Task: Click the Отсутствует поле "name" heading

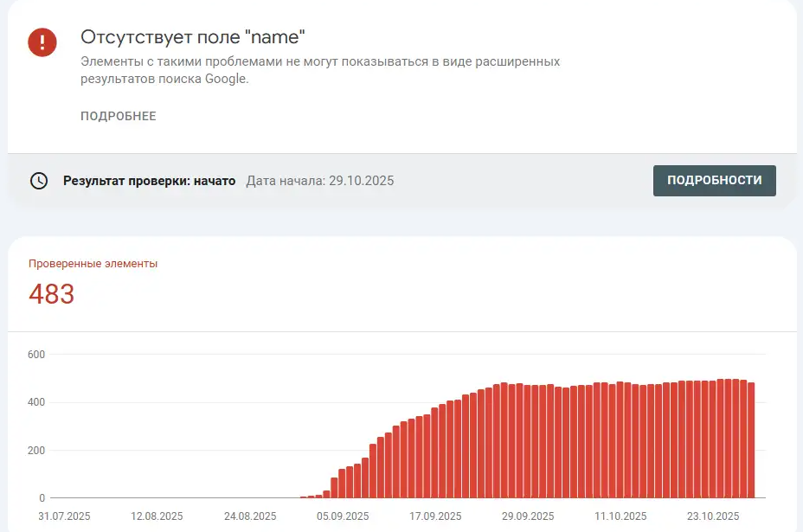Action: click(193, 37)
